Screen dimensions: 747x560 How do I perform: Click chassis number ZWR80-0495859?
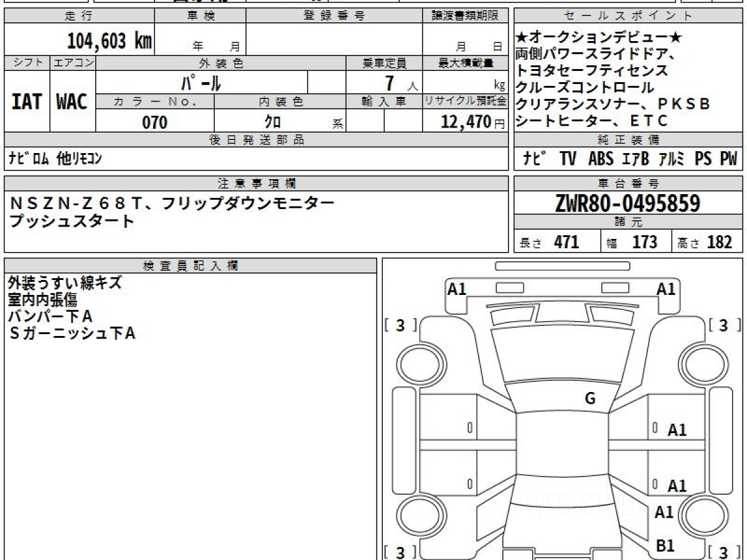click(627, 203)
